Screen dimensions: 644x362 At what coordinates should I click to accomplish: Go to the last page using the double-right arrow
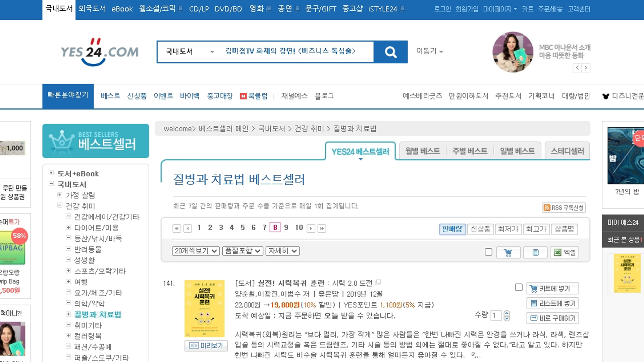tap(322, 229)
